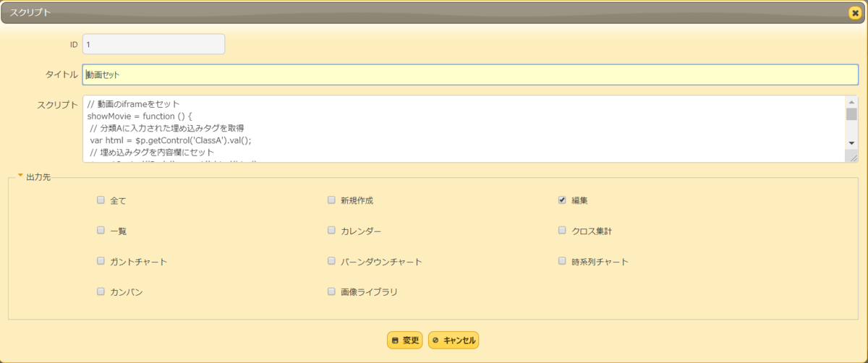This screenshot has width=868, height=363.
Task: Check the カンバン checkbox
Action: [x=101, y=291]
